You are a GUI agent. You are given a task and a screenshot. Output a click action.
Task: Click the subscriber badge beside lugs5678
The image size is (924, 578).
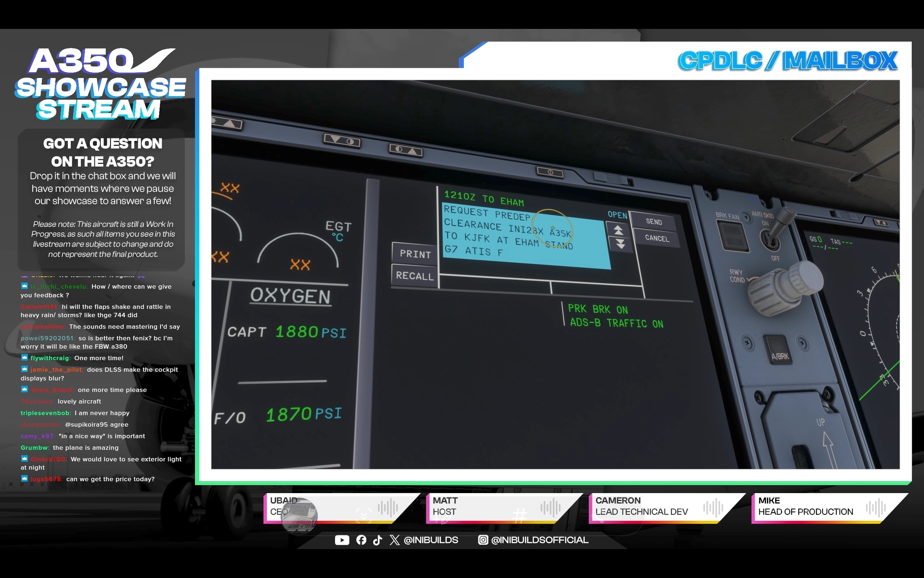pos(25,478)
